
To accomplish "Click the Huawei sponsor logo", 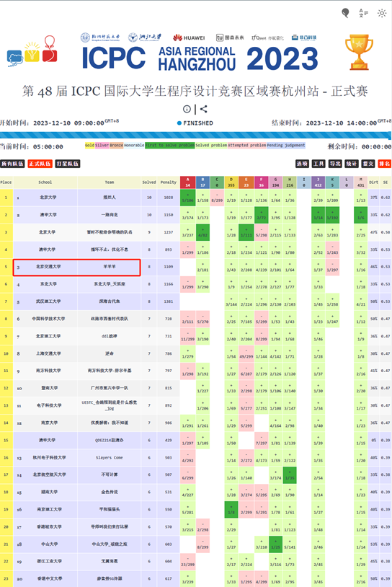I will tap(189, 37).
